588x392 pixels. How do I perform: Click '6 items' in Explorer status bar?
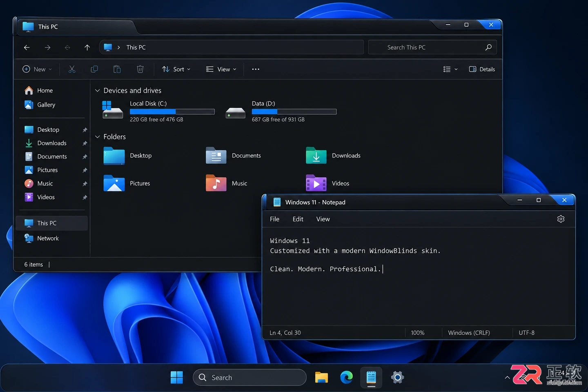[x=33, y=265]
